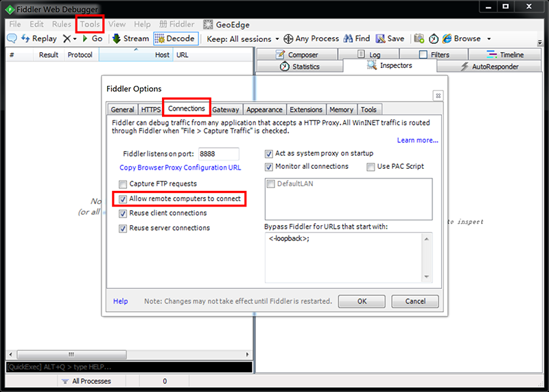This screenshot has height=392, width=549.
Task: Toggle Allow remote computers to connect
Action: click(x=123, y=199)
